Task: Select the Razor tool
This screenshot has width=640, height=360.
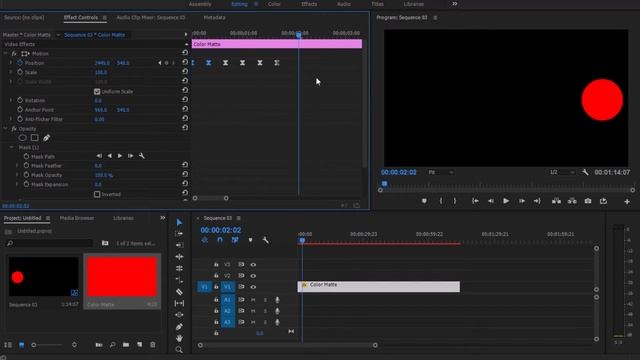Action: click(179, 292)
